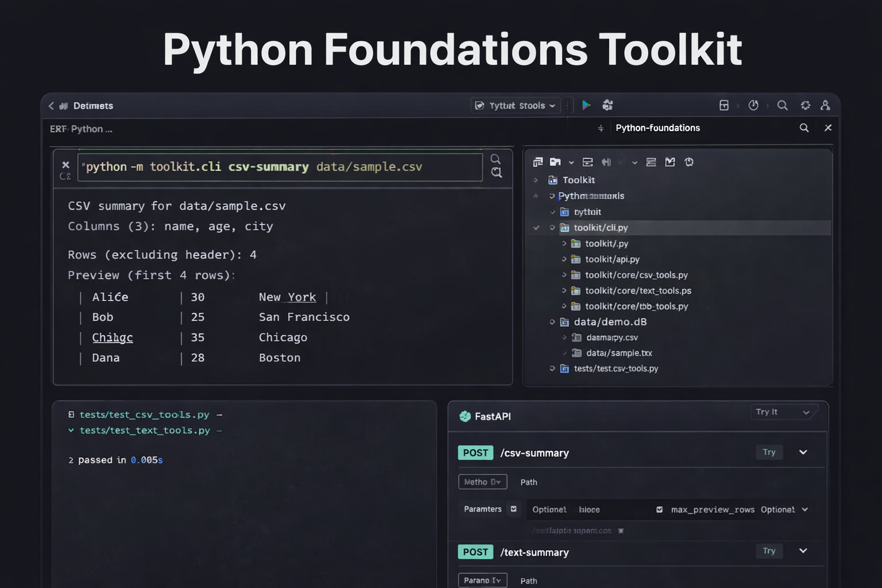Select the folder icon in the project panel toolbar

point(556,162)
